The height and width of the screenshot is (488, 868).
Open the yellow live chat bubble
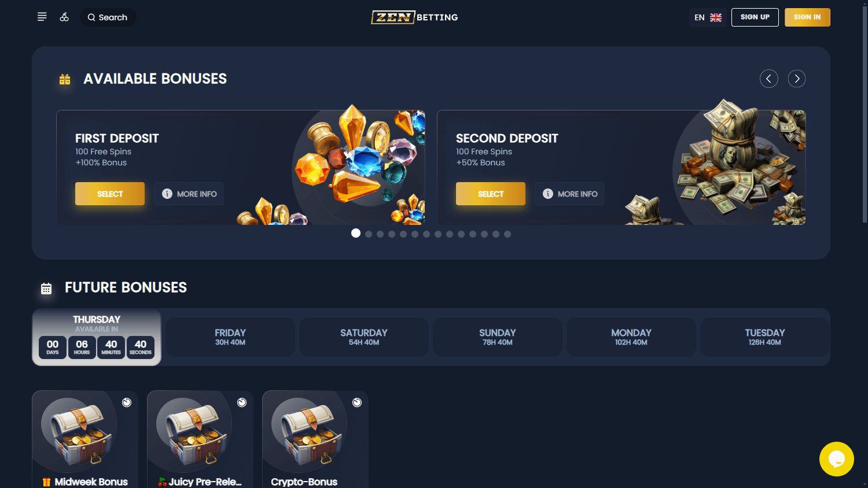[836, 459]
